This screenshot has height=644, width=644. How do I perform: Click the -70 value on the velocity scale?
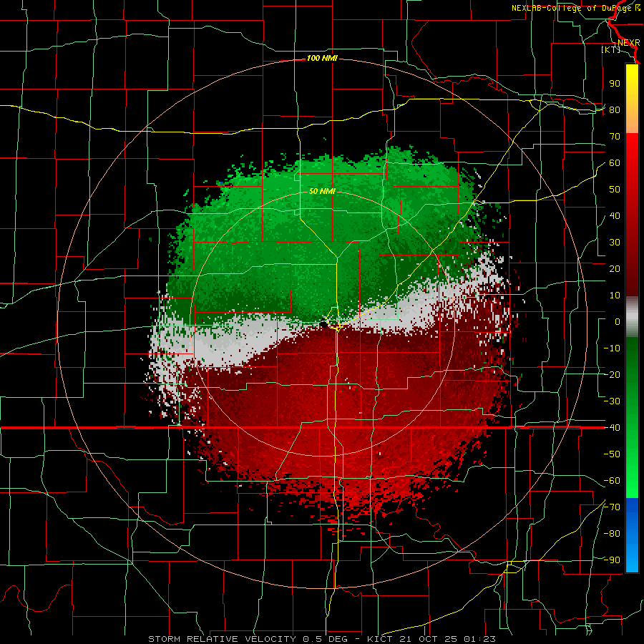(612, 507)
